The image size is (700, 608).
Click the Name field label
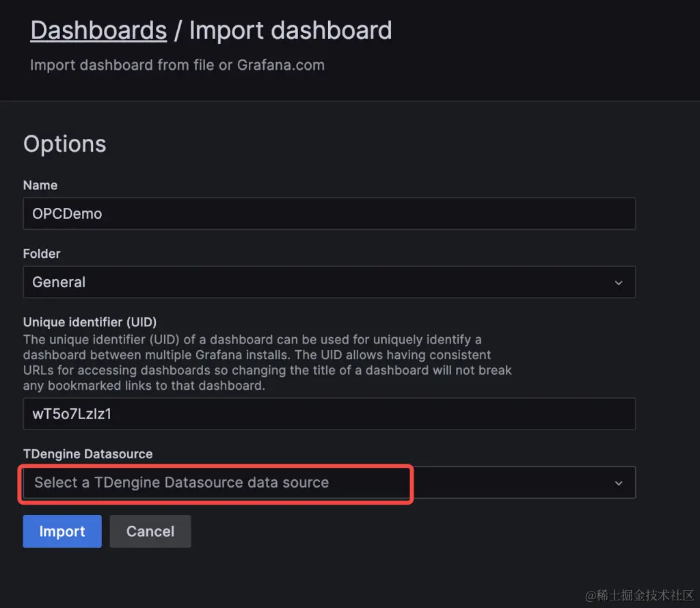(40, 185)
